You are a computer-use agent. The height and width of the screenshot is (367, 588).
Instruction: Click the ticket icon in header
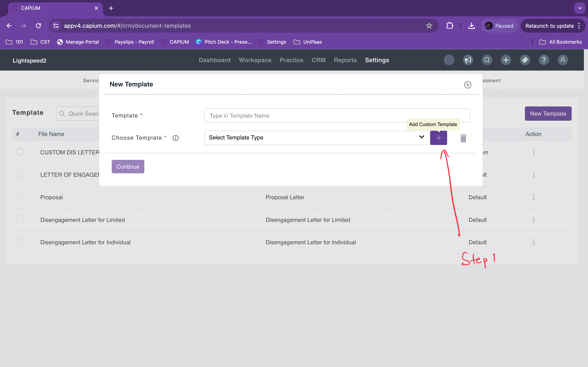(x=525, y=60)
